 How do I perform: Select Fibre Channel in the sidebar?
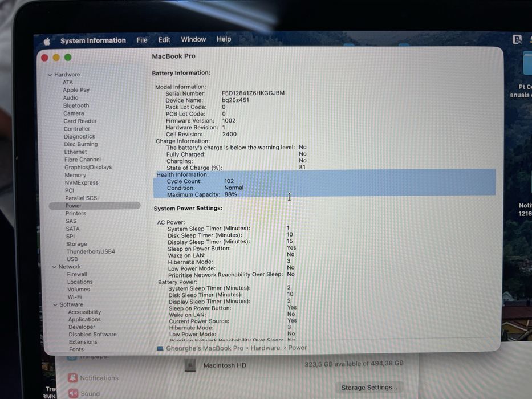pos(83,160)
